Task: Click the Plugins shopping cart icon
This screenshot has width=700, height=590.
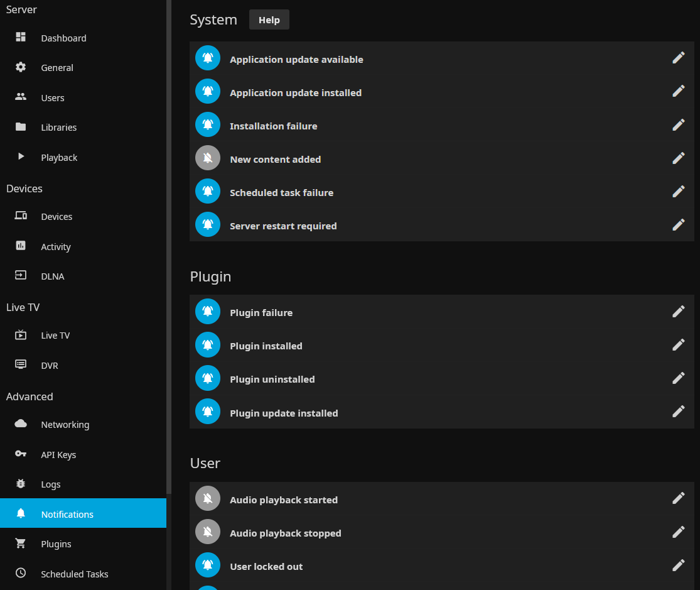Action: click(x=21, y=544)
